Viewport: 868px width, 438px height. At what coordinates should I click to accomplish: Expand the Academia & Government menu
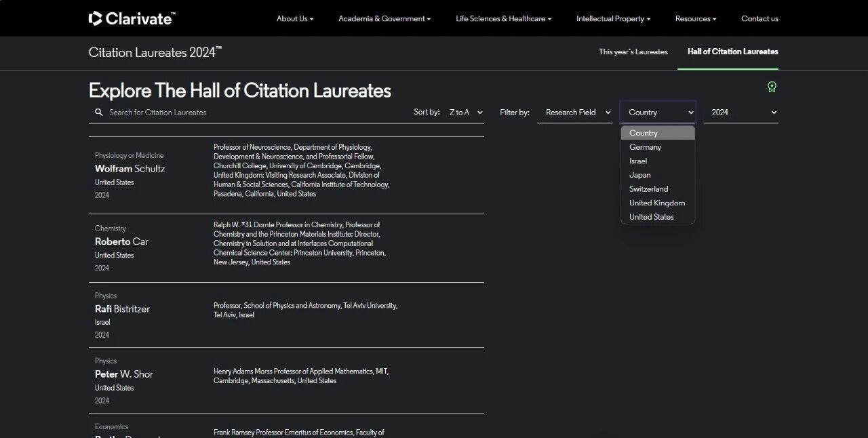click(384, 19)
